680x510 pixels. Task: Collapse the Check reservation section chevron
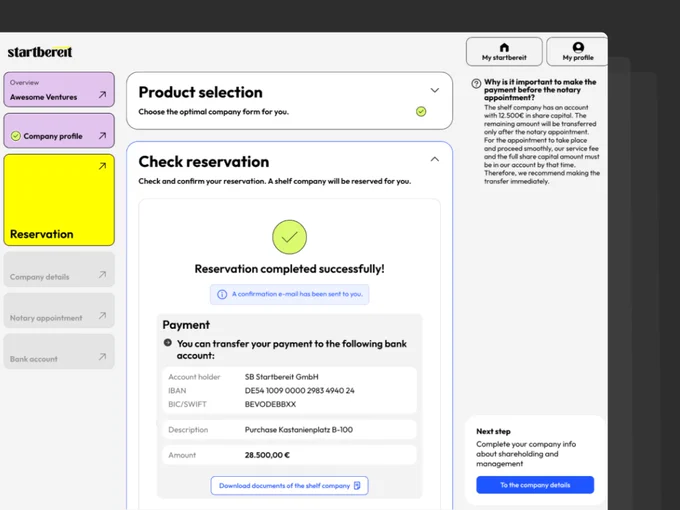coord(435,159)
